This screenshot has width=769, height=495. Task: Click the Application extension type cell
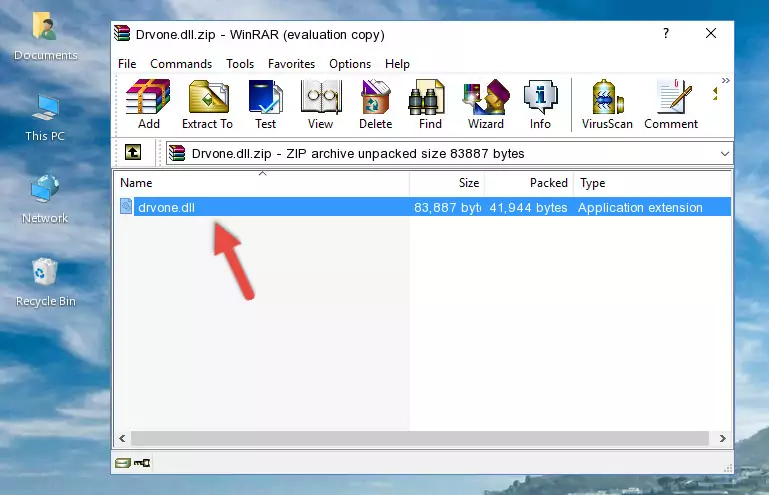[640, 208]
